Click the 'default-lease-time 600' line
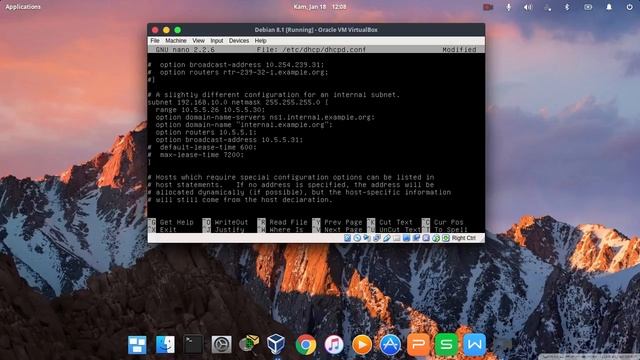Image resolution: width=640 pixels, height=360 pixels. point(202,147)
